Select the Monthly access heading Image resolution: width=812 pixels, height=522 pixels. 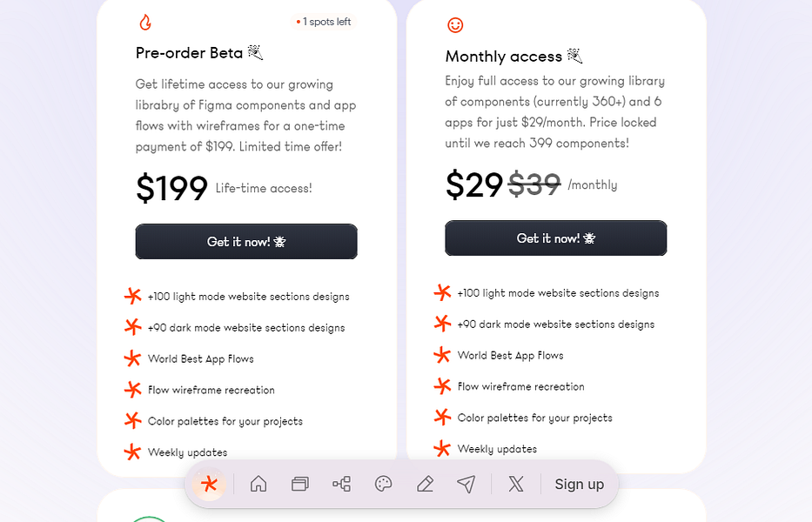click(x=504, y=57)
